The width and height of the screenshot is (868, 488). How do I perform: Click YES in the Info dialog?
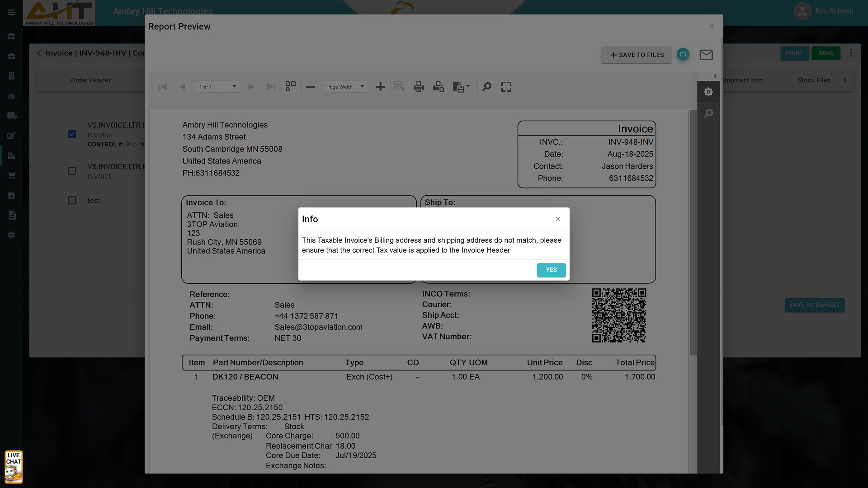pyautogui.click(x=551, y=270)
